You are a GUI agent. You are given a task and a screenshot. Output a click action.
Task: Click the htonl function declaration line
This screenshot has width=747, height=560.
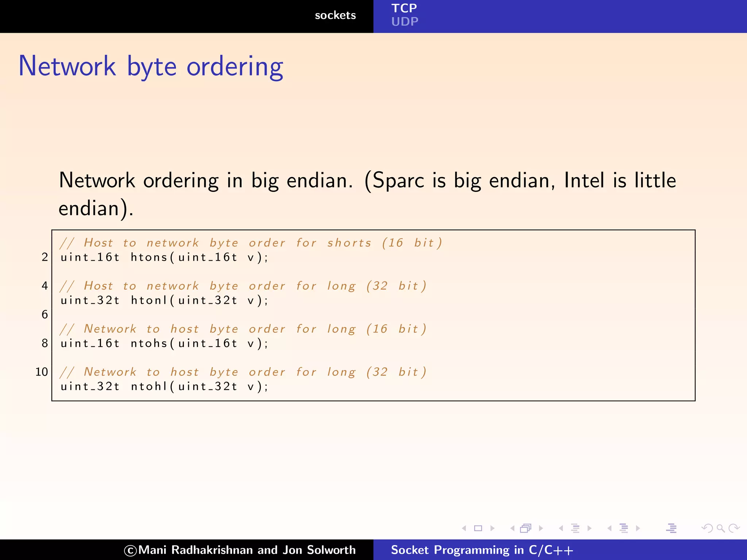click(165, 300)
